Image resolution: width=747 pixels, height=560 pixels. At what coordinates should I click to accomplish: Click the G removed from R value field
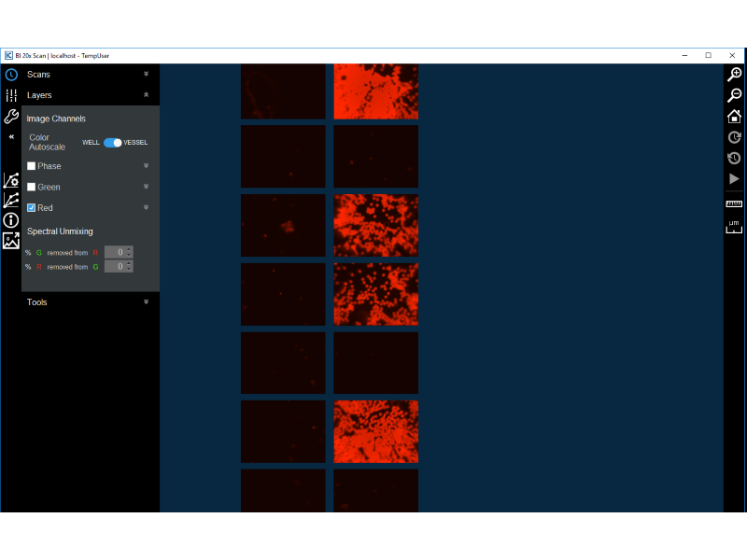[119, 252]
